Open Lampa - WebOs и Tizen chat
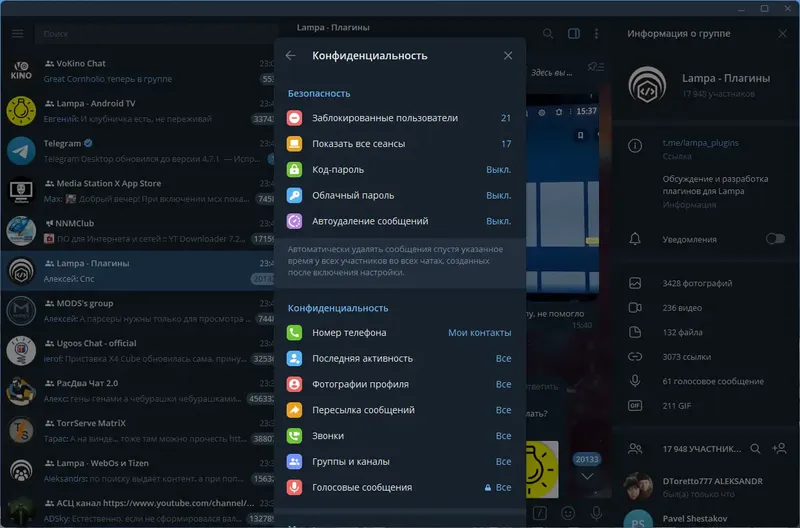Viewport: 800px width, 528px height. click(x=138, y=471)
